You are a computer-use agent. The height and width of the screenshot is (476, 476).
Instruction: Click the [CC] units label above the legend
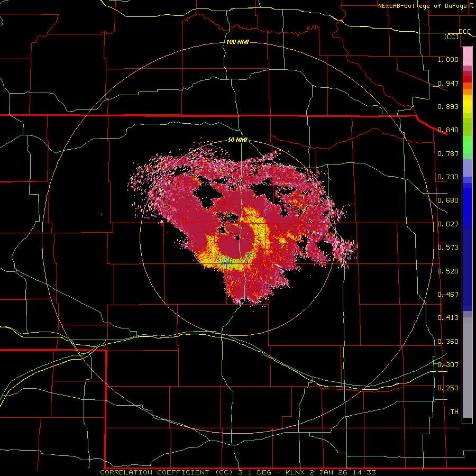tap(452, 36)
